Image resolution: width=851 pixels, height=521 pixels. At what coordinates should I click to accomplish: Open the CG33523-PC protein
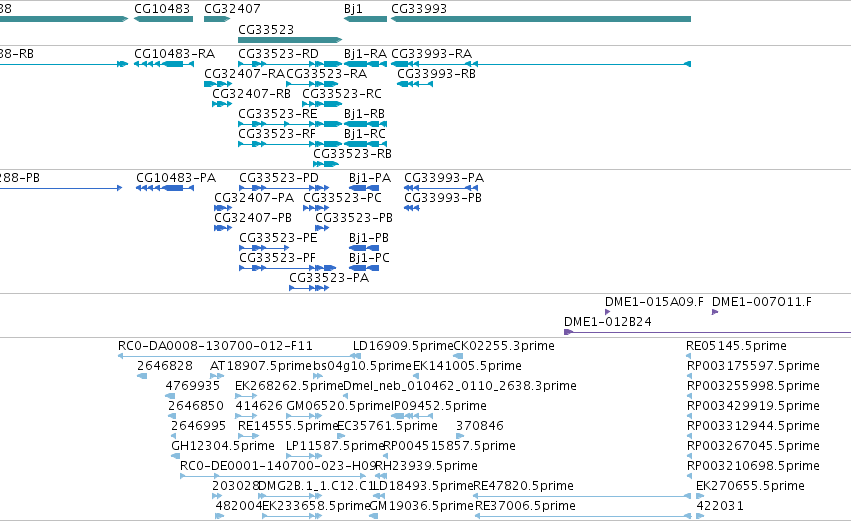[x=316, y=208]
